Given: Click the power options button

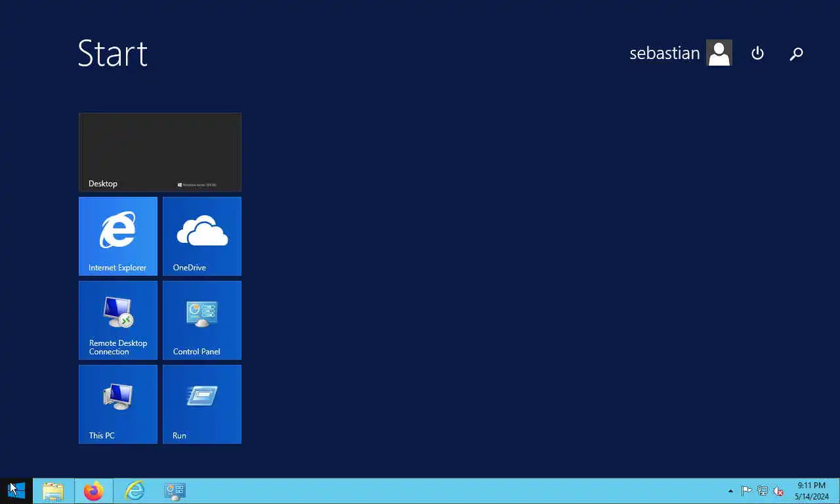Looking at the screenshot, I should [x=757, y=53].
